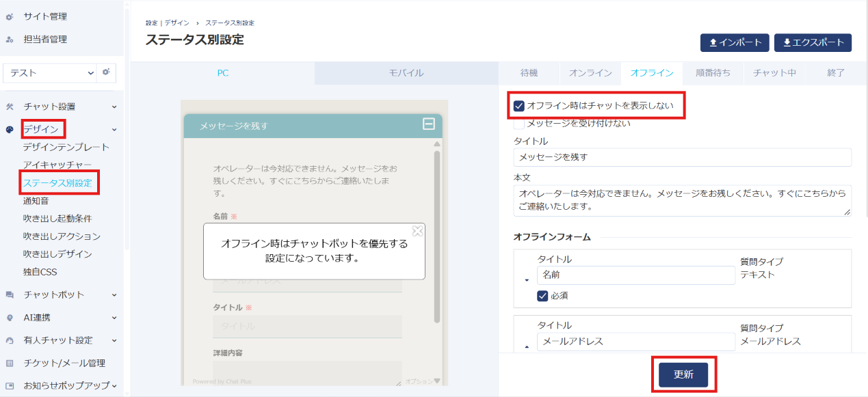Click the デザイン palette icon
This screenshot has height=397, width=868.
(x=10, y=129)
